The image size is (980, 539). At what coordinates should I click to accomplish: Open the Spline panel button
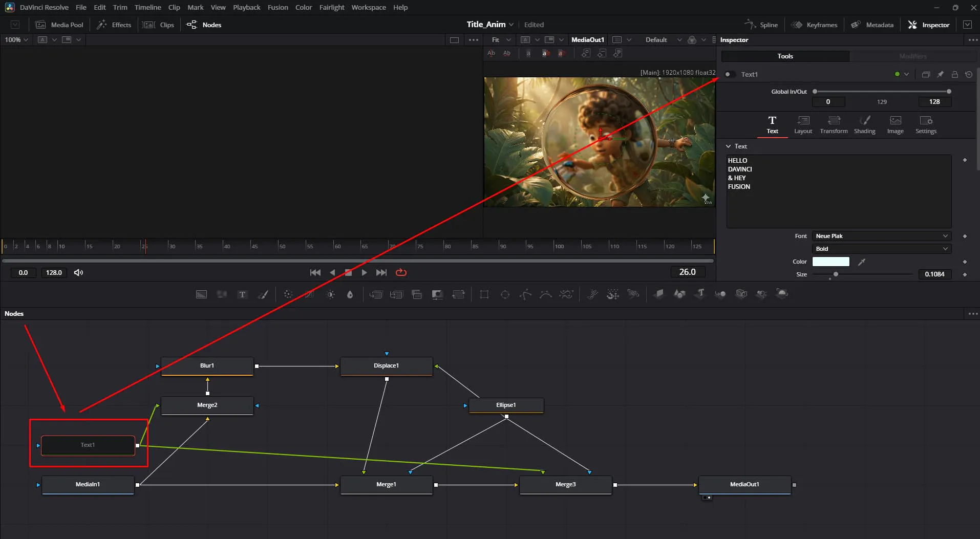761,25
